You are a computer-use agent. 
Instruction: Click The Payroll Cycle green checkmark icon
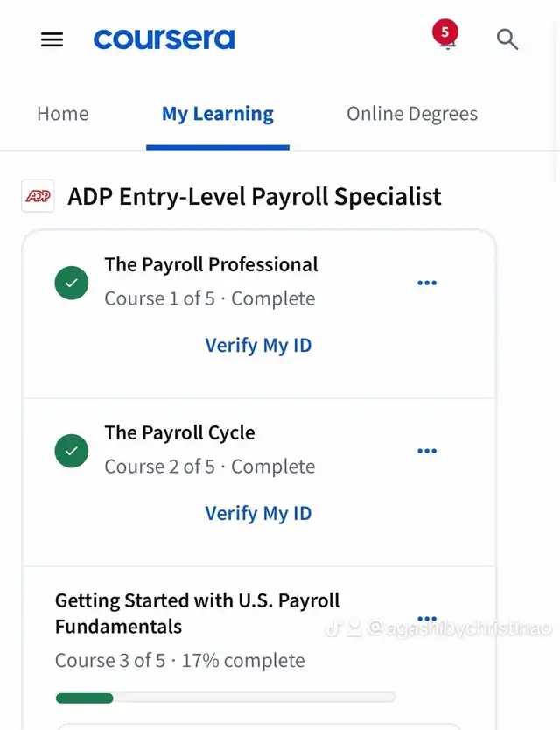(72, 451)
